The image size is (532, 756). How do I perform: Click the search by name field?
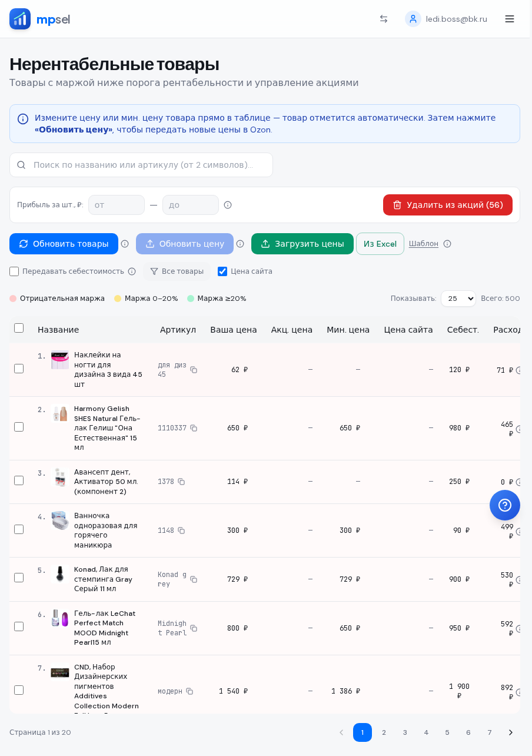141,165
